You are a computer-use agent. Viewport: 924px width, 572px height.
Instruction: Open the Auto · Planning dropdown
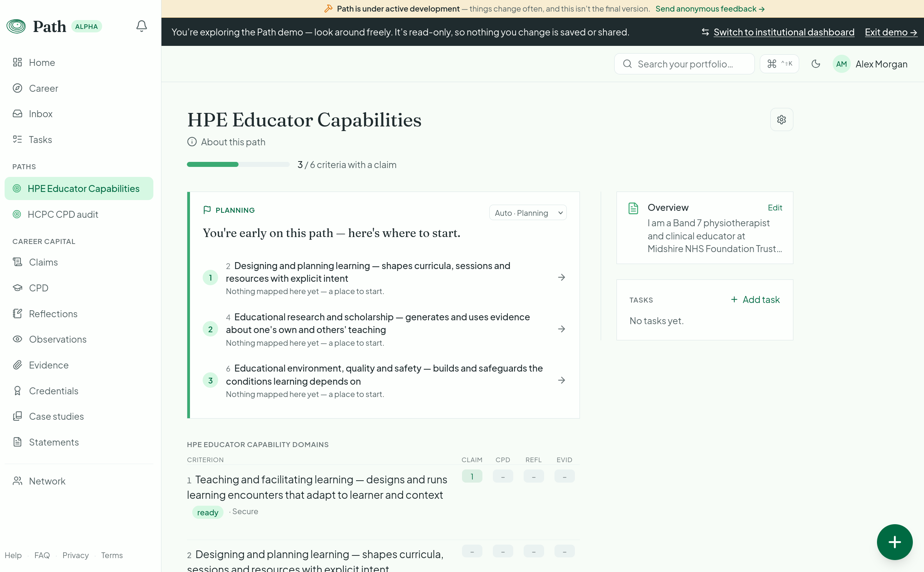(x=528, y=213)
